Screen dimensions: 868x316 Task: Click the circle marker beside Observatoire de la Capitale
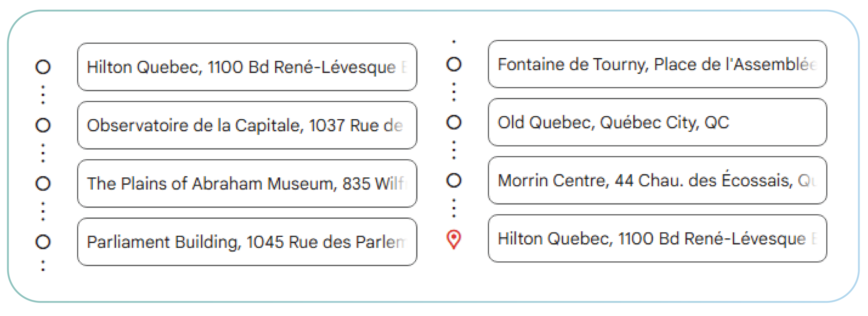[x=43, y=125]
